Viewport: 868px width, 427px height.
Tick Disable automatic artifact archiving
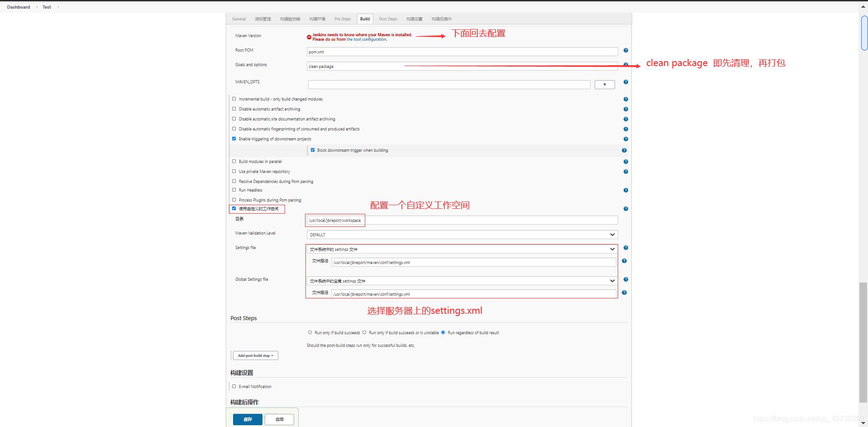234,109
